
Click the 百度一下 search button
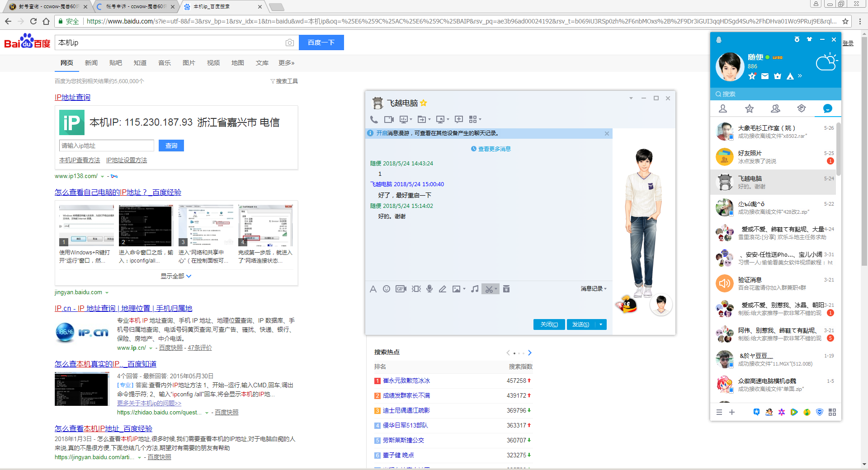coord(321,42)
